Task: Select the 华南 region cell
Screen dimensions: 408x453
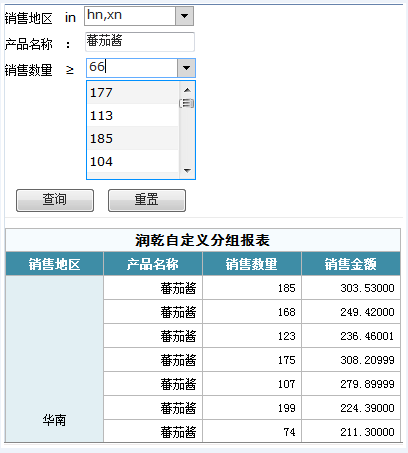Action: [55, 359]
